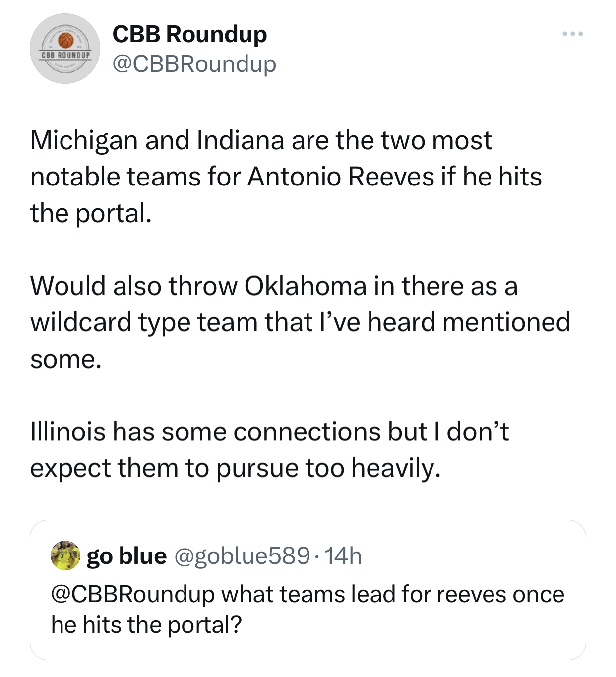
Task: Open quoted tweet via 'he hits the portal?' line
Action: (146, 625)
